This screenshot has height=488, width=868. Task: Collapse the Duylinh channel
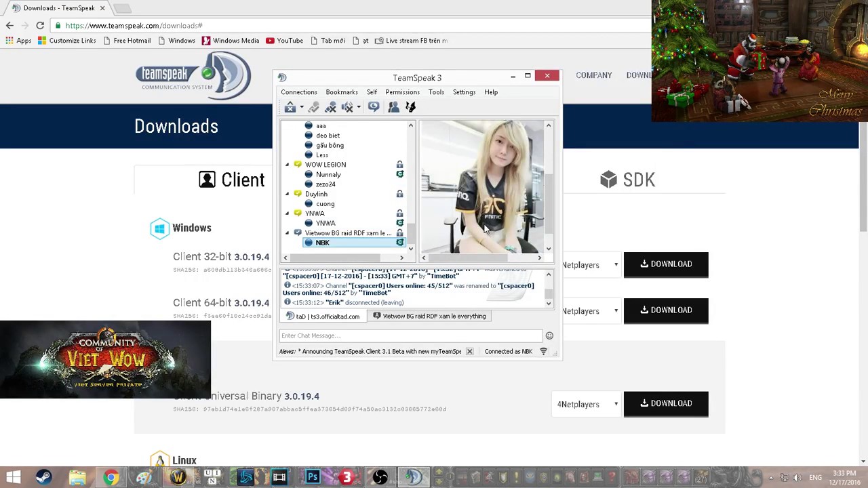click(x=287, y=194)
